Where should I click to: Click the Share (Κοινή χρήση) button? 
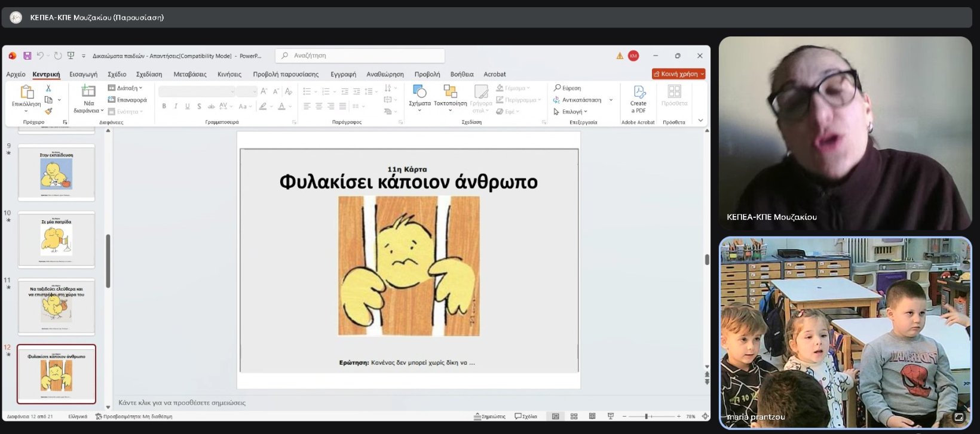tap(678, 74)
